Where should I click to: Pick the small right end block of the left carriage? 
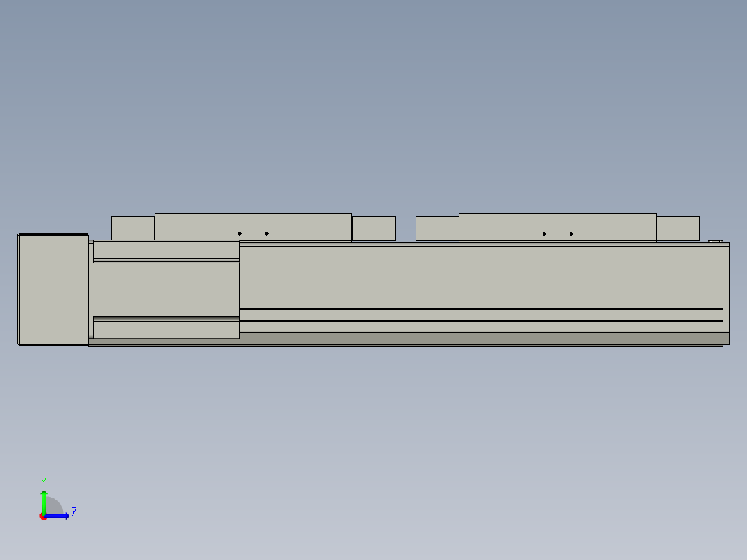pos(373,229)
